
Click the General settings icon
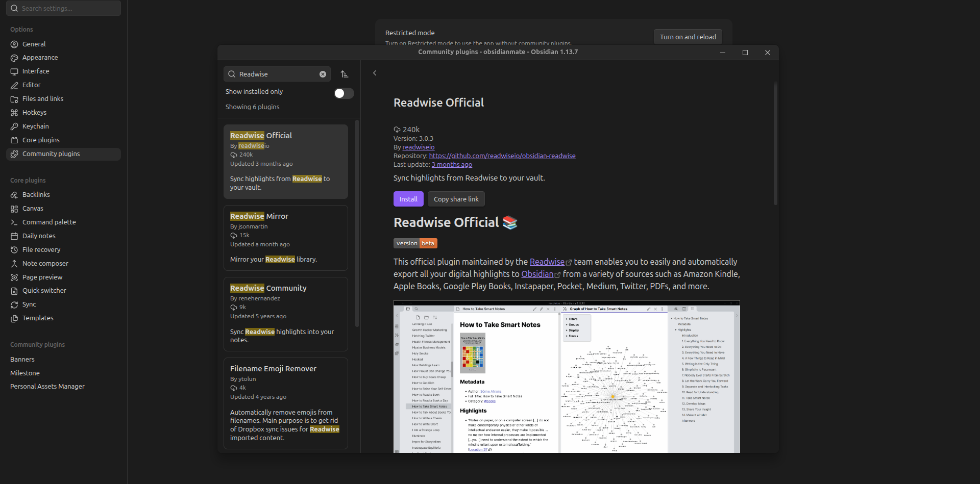click(x=14, y=44)
